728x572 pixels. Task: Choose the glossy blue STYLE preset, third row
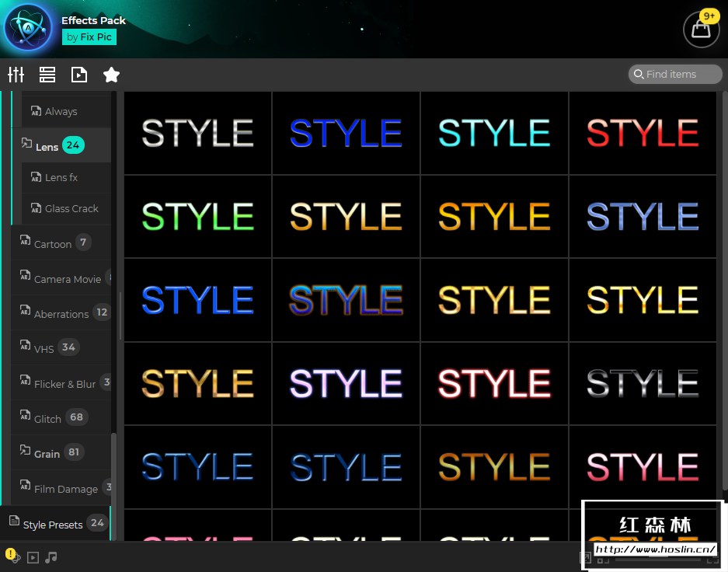(x=198, y=300)
